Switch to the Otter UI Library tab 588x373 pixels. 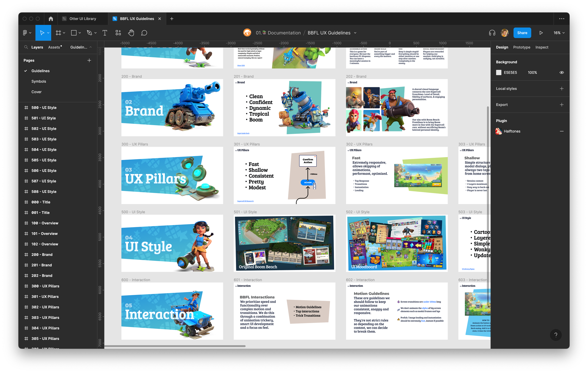[83, 19]
